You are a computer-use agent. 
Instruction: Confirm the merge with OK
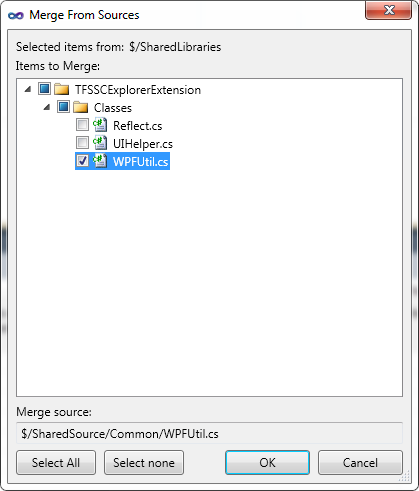[x=267, y=463]
